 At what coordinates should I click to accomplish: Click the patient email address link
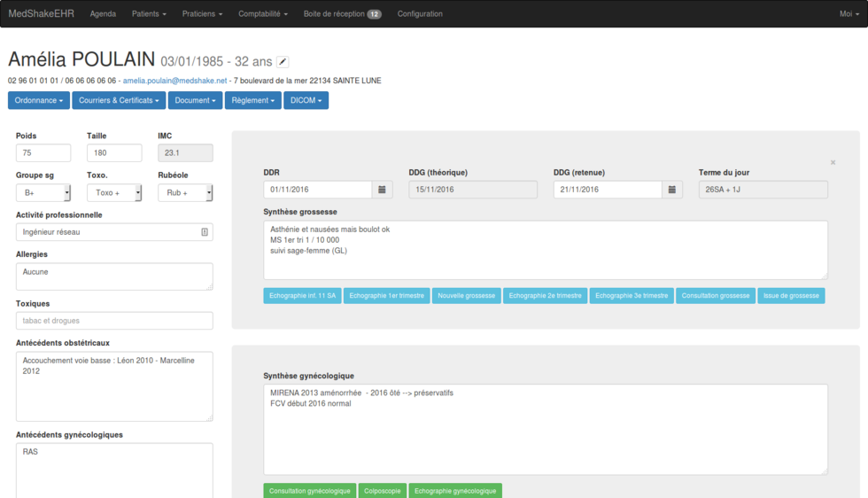(x=174, y=81)
